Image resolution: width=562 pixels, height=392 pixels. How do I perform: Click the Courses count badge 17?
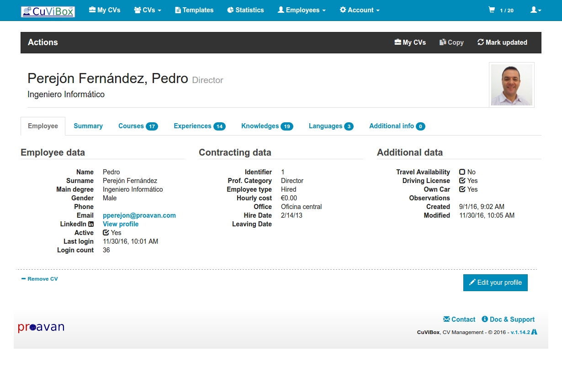(152, 126)
